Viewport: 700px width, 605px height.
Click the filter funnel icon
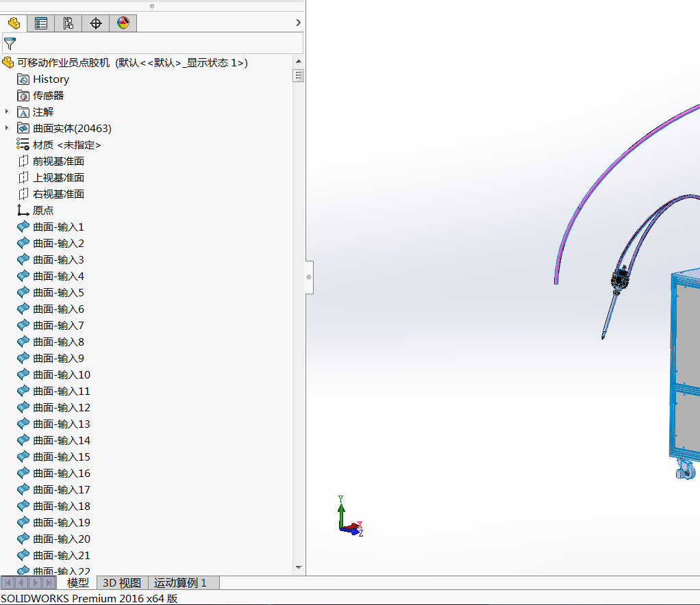(x=10, y=44)
